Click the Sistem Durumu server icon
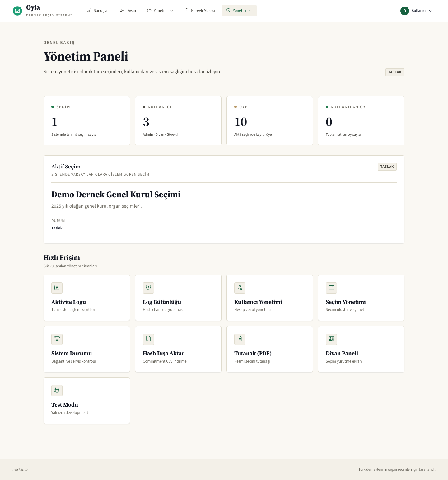This screenshot has width=448, height=480. 57,339
